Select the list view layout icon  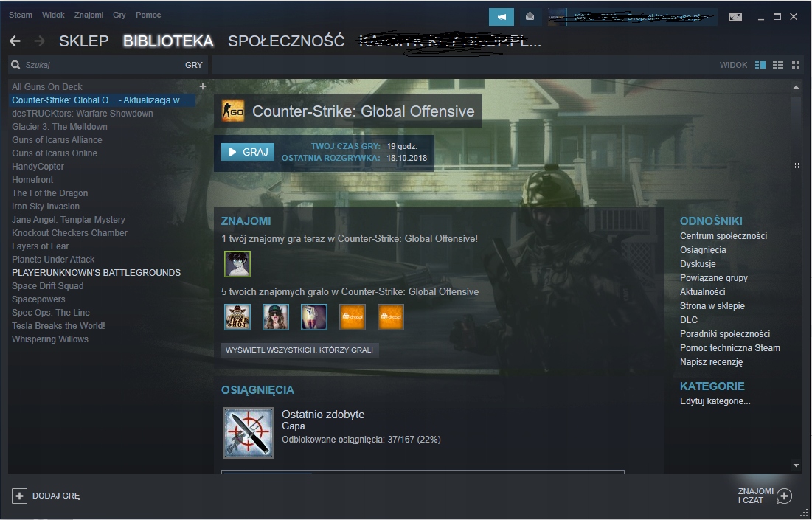pyautogui.click(x=778, y=65)
